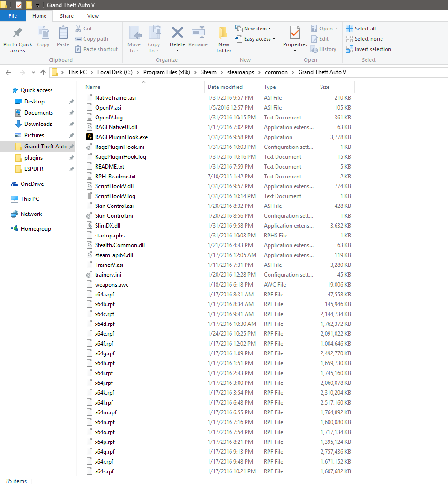Open Documents in navigation pane
448x486 pixels.
[x=38, y=113]
